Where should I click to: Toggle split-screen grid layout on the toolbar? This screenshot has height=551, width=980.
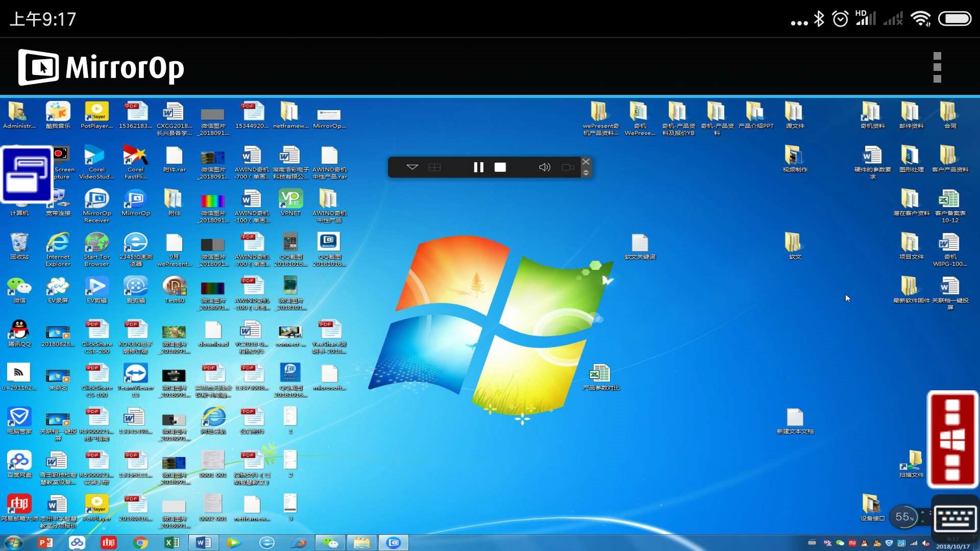coord(434,167)
